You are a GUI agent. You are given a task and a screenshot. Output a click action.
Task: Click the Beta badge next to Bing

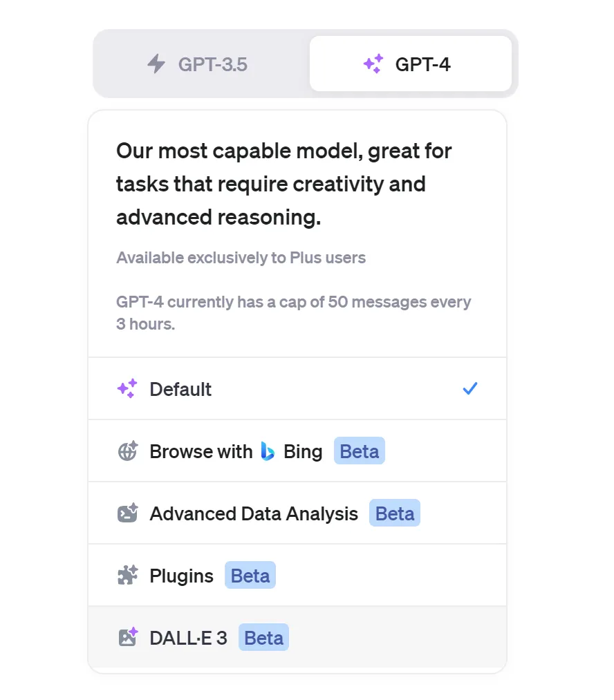click(x=359, y=451)
